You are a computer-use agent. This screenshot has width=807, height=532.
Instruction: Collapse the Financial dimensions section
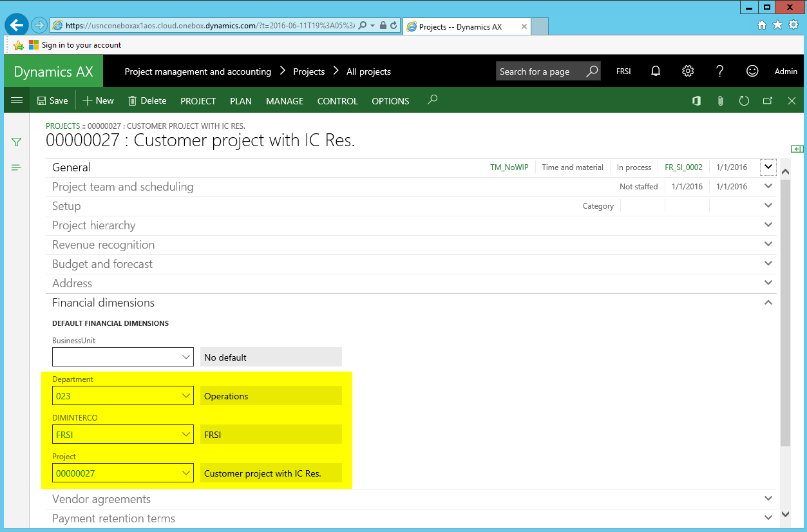pyautogui.click(x=768, y=303)
